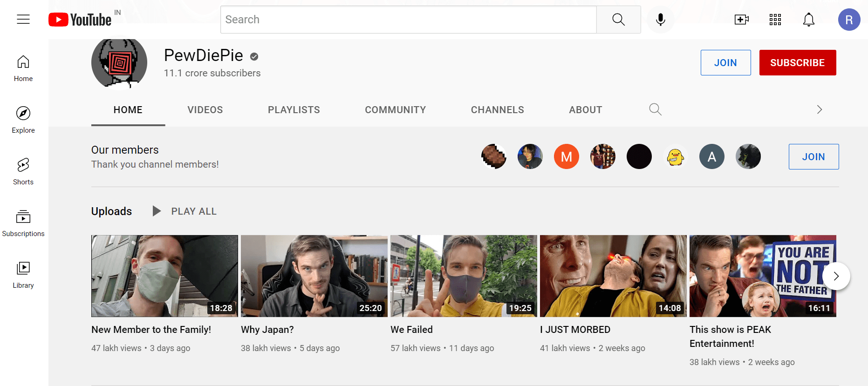
Task: Open the hamburger guide menu
Action: click(23, 19)
